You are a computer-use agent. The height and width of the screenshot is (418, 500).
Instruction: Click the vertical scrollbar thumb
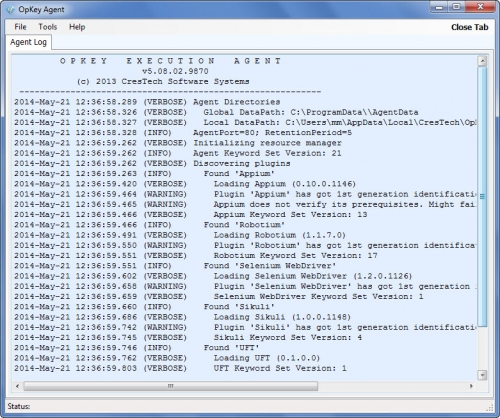coord(482,197)
